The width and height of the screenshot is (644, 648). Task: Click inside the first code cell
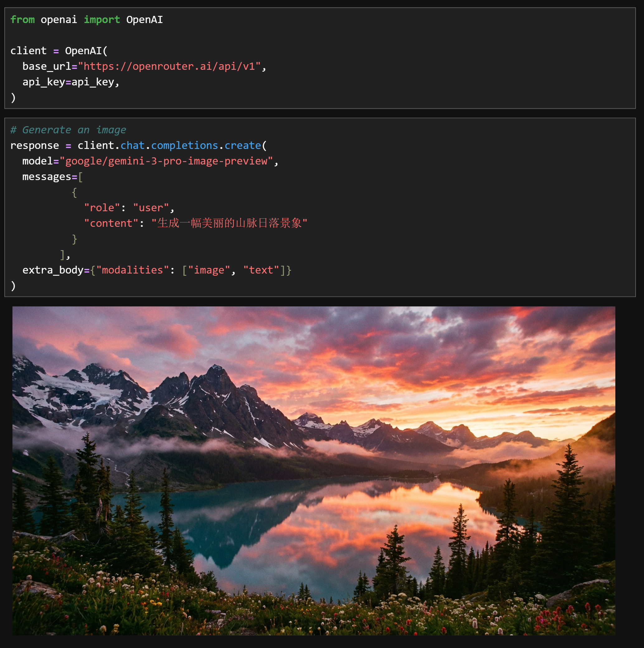point(320,58)
